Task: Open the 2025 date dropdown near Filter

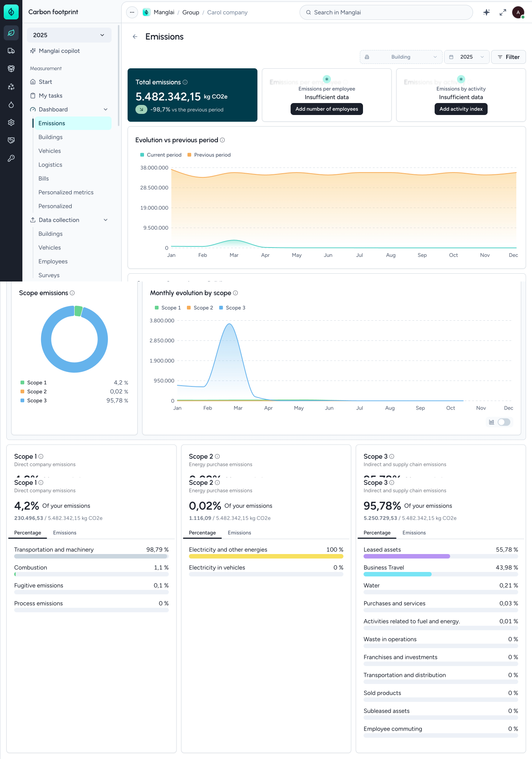Action: tap(467, 57)
